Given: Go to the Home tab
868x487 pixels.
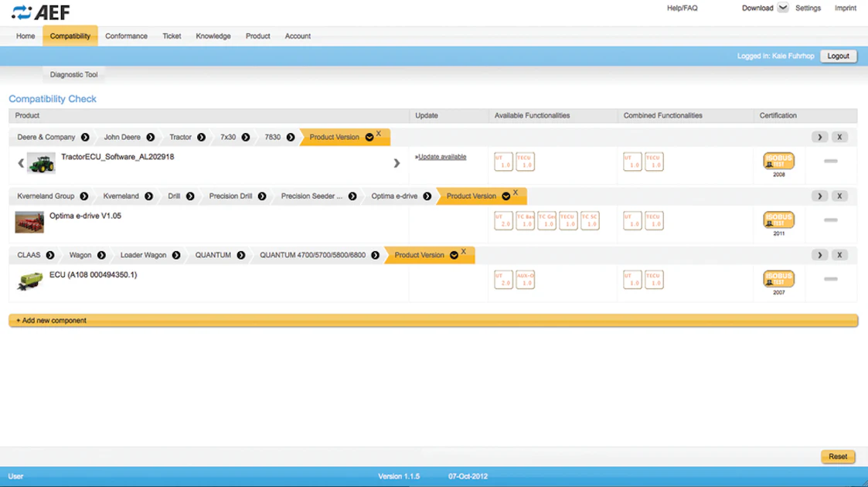Looking at the screenshot, I should click(x=26, y=36).
